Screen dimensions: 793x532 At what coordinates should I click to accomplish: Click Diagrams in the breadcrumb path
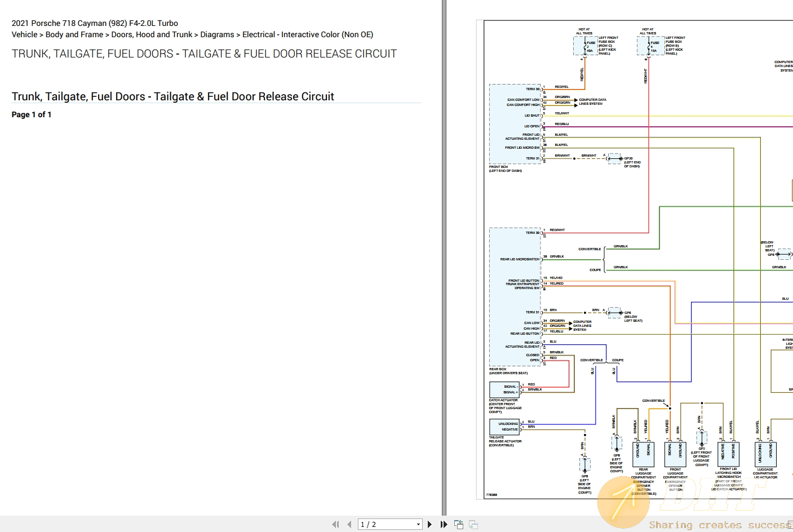217,34
